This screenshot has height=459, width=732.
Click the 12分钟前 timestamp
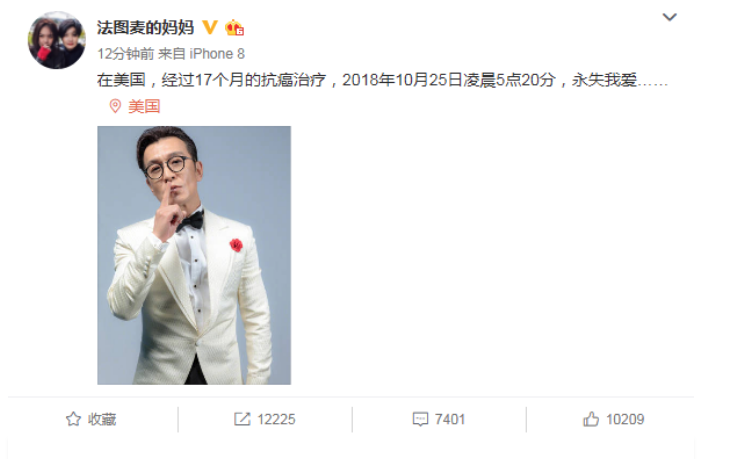[x=125, y=54]
